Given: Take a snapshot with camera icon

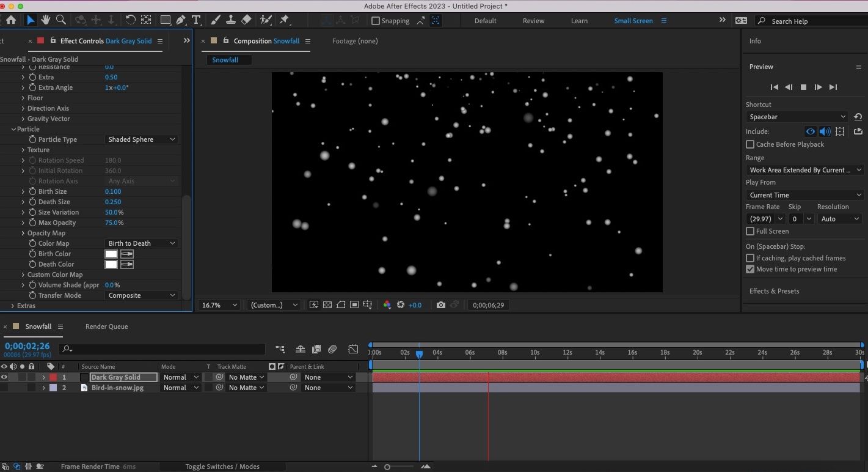Looking at the screenshot, I should click(440, 305).
